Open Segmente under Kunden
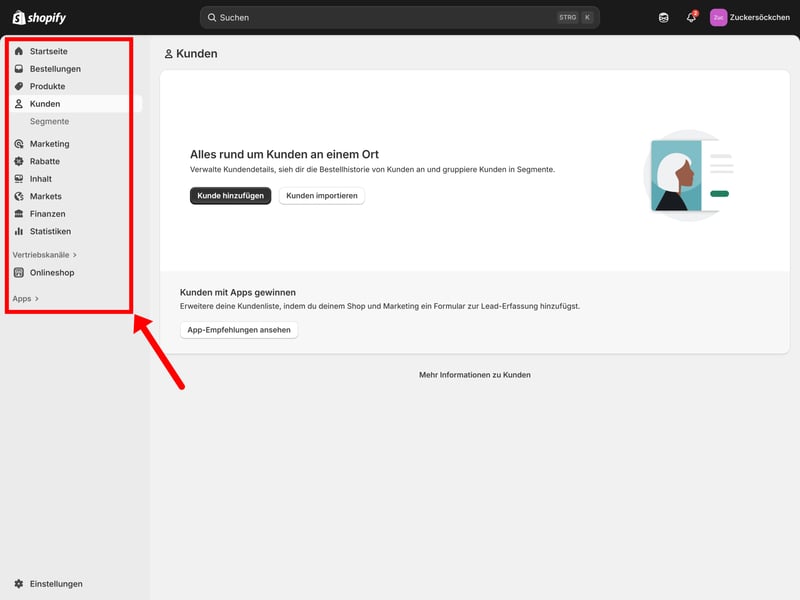 (49, 121)
